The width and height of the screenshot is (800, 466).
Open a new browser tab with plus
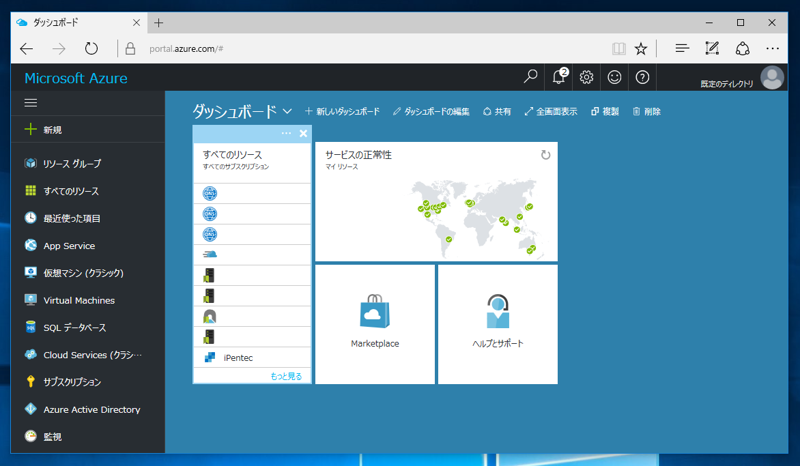159,22
